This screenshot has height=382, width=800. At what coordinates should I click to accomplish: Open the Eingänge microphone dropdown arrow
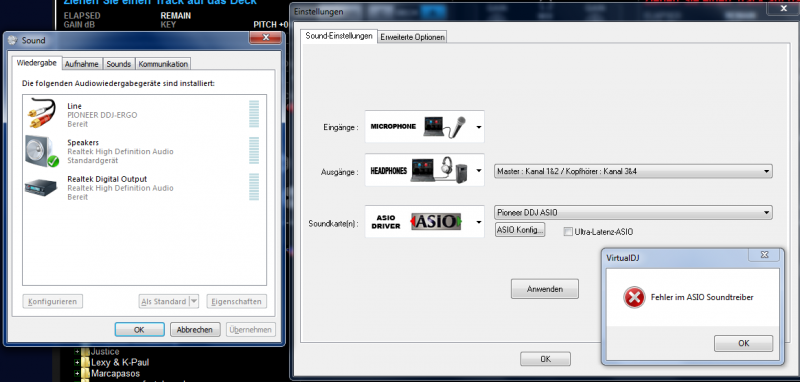pyautogui.click(x=479, y=127)
